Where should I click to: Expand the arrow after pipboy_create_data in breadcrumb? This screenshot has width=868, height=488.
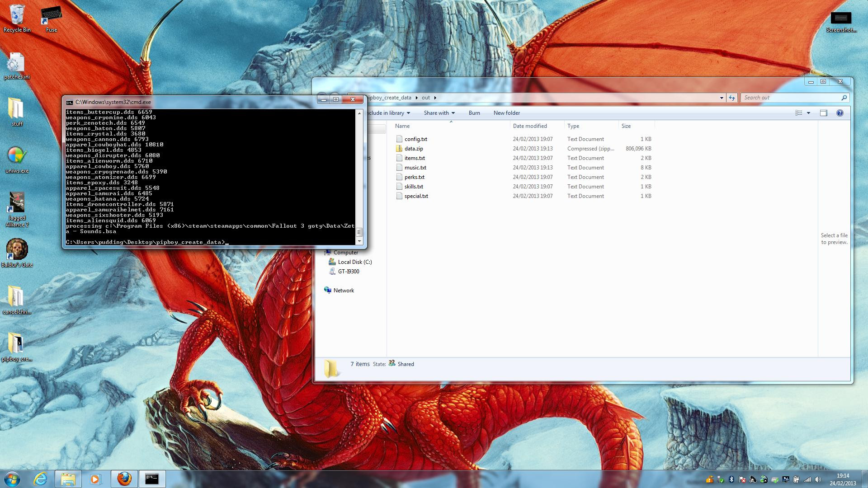(416, 98)
